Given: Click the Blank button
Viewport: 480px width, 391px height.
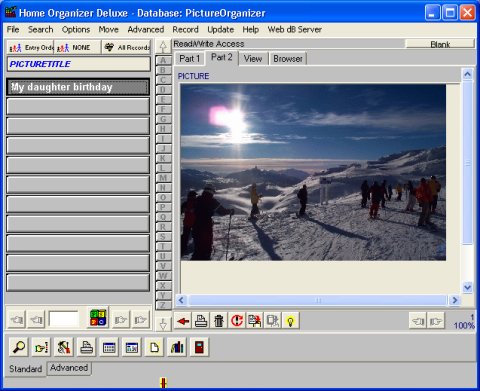Looking at the screenshot, I should point(440,44).
